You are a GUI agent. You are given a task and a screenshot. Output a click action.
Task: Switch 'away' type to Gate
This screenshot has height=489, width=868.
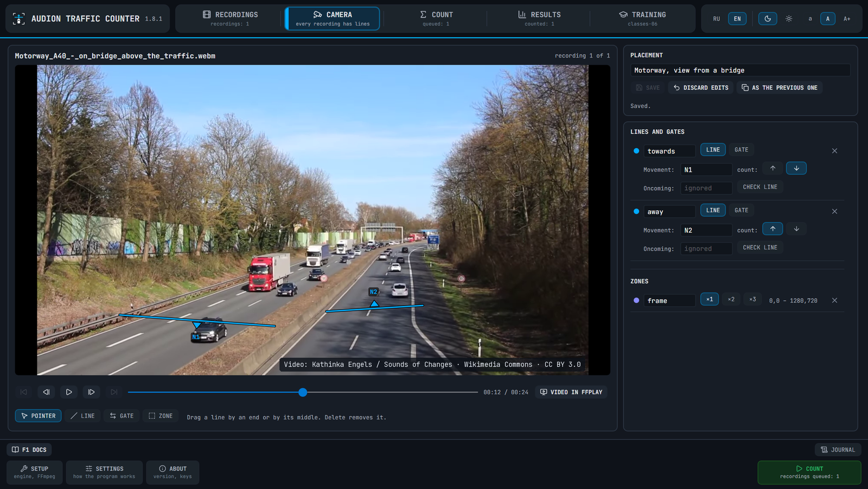pos(741,210)
